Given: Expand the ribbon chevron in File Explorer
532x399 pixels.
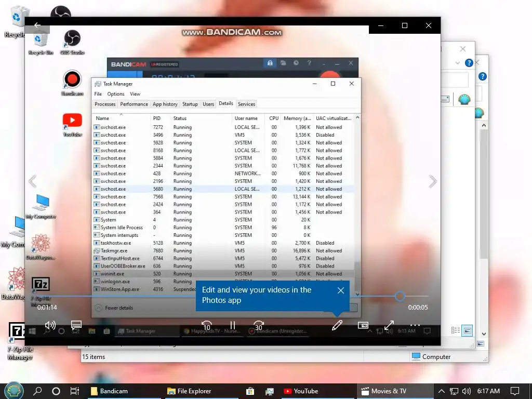Looking at the screenshot, I should [458, 63].
